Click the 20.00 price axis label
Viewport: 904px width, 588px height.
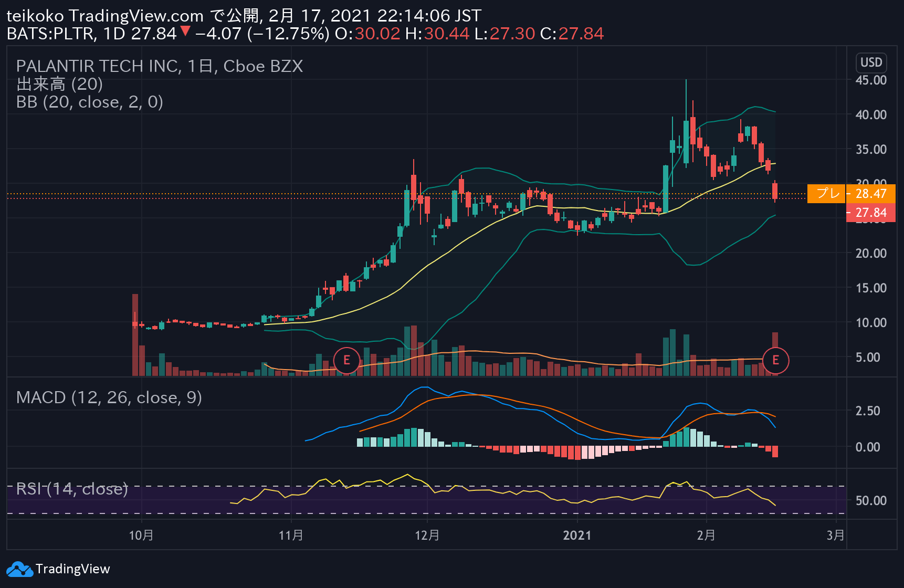(x=871, y=254)
